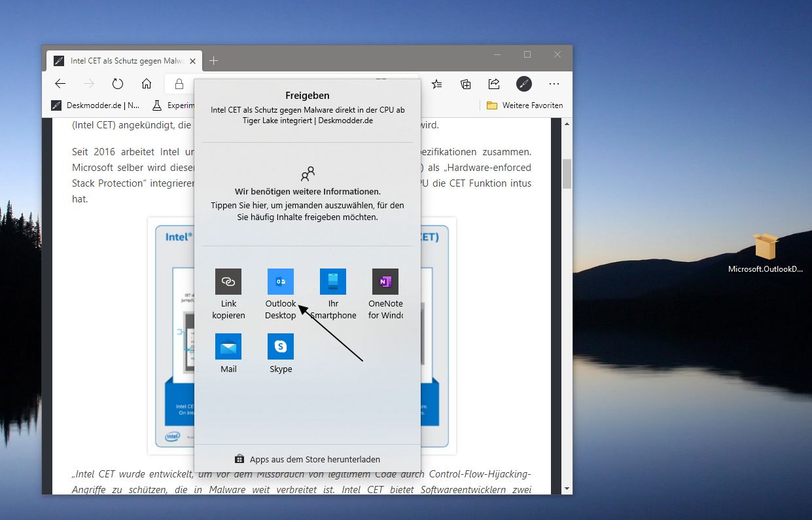Click the scrollbar up arrow
The width and height of the screenshot is (812, 520).
tap(567, 123)
